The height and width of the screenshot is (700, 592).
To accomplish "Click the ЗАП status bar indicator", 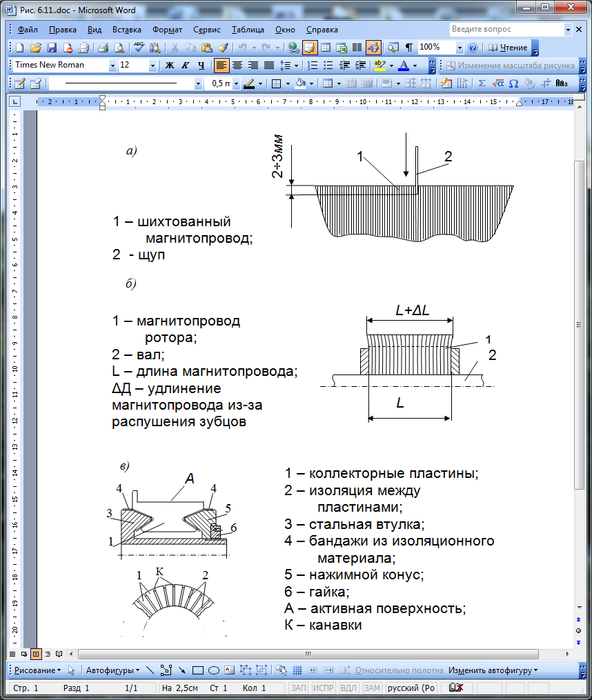I will click(299, 688).
